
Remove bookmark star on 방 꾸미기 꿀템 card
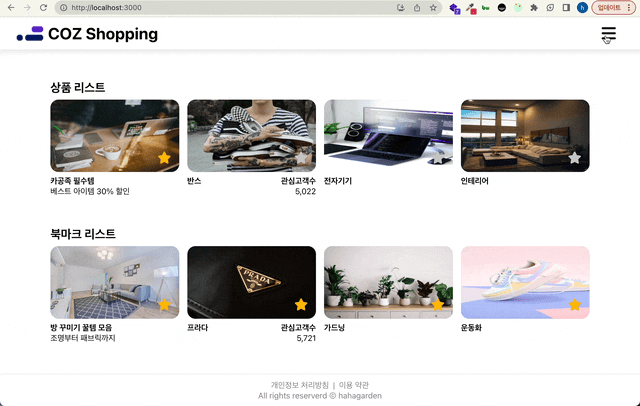click(164, 304)
